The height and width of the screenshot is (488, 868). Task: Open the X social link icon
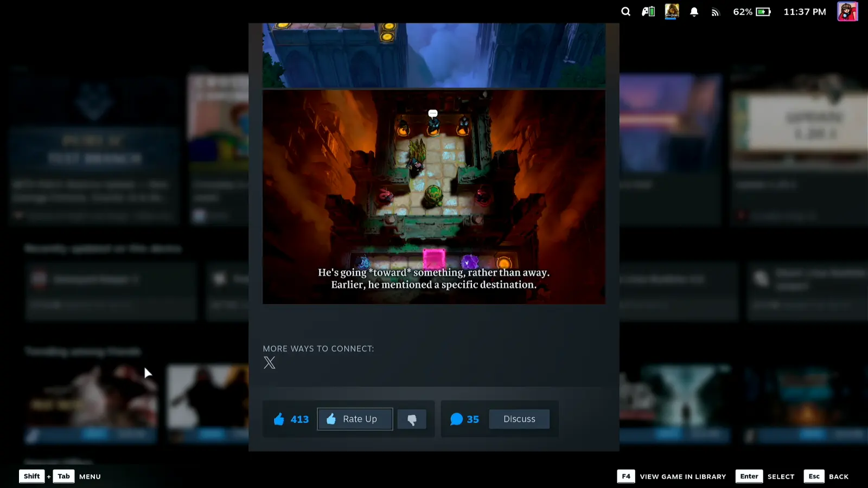tap(269, 363)
